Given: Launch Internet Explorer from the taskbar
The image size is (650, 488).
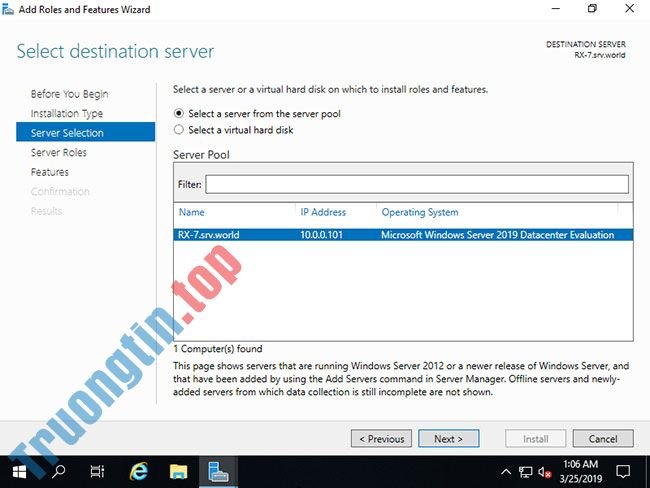Looking at the screenshot, I should tap(138, 472).
